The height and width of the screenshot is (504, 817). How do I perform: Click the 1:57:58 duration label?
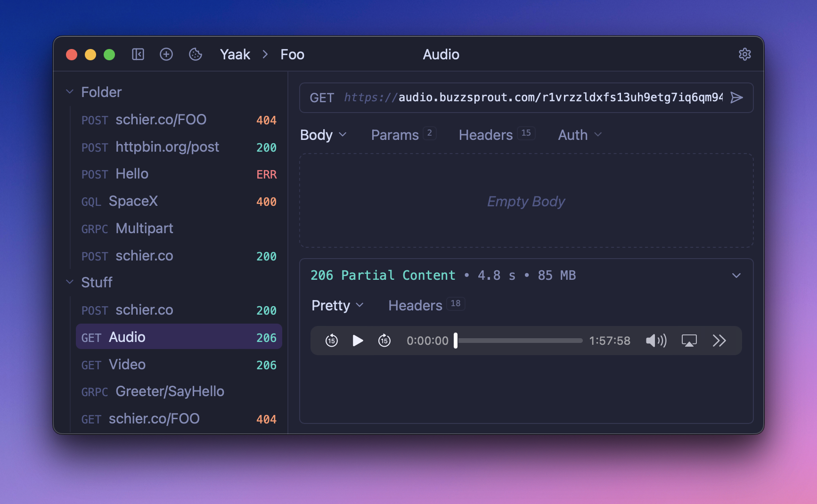click(610, 341)
